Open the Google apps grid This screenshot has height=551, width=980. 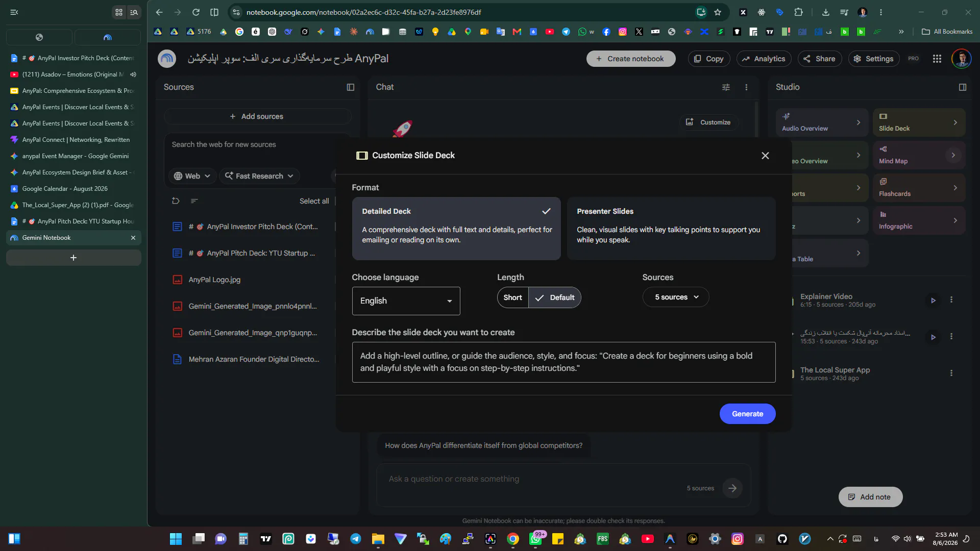pyautogui.click(x=937, y=59)
